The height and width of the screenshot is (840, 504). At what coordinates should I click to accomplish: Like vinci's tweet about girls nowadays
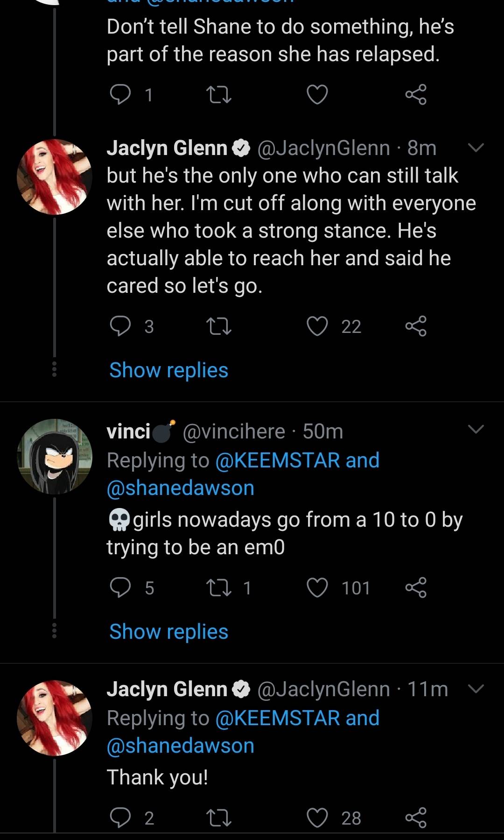coord(317,587)
